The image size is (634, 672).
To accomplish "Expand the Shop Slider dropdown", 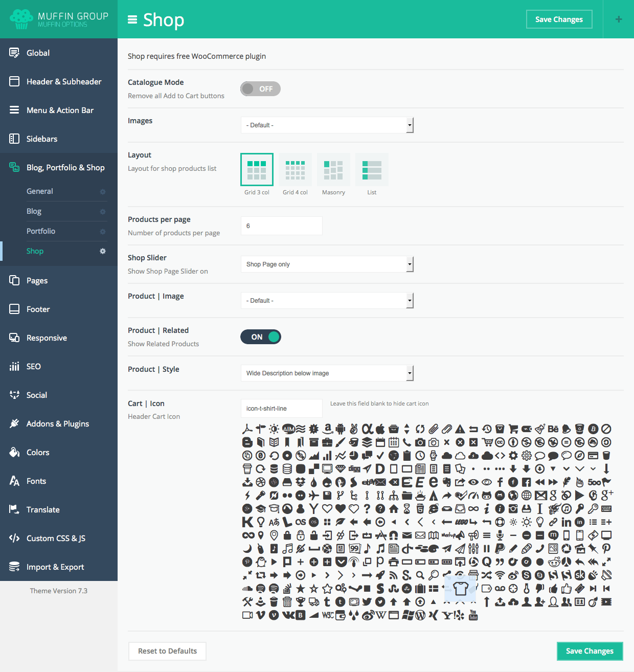I will tap(327, 264).
